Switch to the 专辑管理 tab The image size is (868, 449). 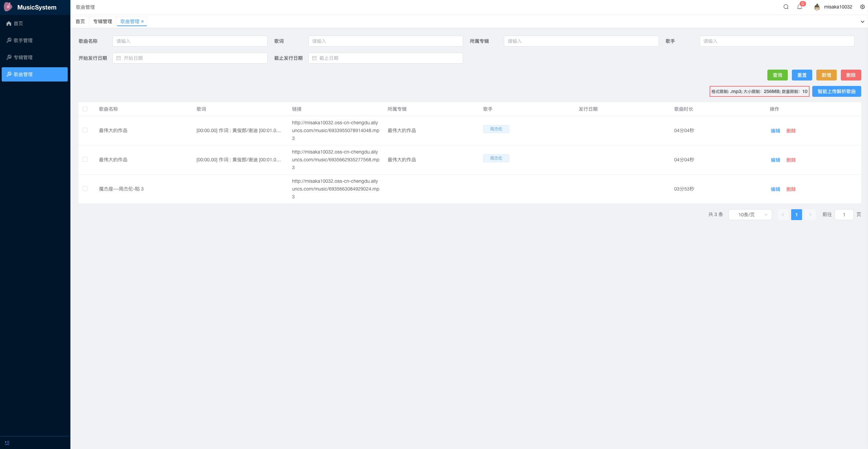(103, 21)
